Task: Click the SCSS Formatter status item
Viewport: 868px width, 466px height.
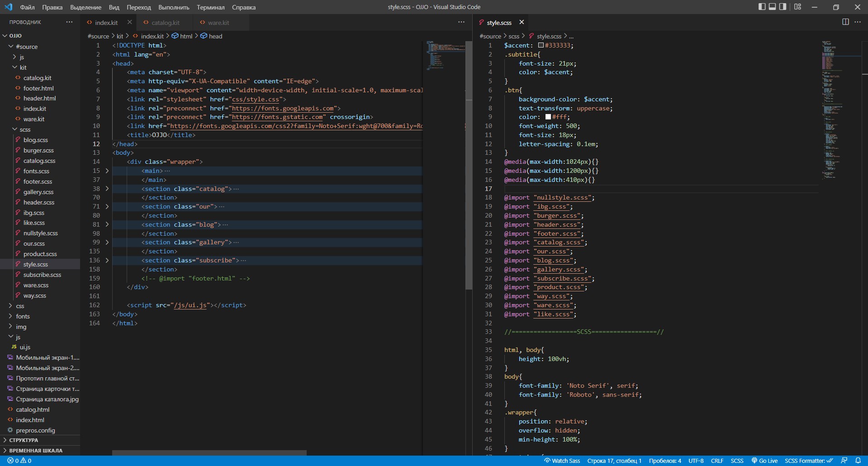Action: 809,461
